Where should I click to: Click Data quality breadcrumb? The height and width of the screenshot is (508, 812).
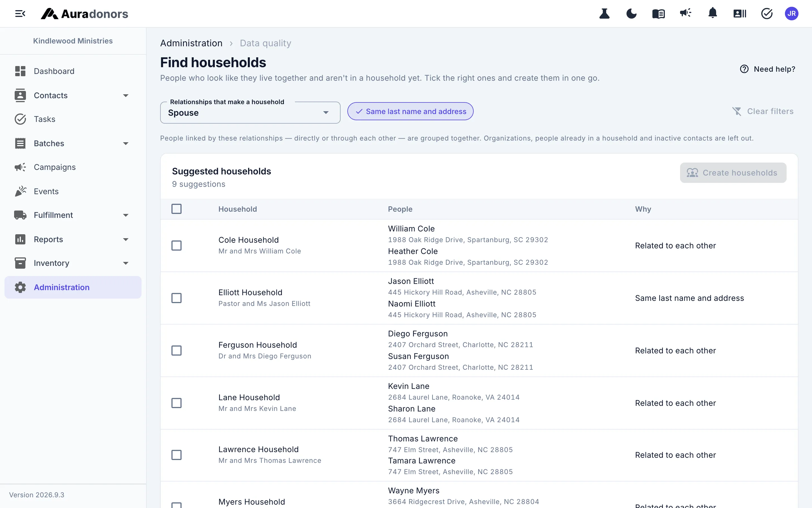(265, 43)
